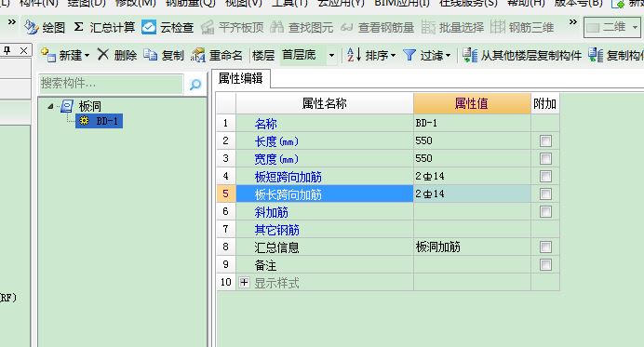Image resolution: width=644 pixels, height=347 pixels.
Task: Open the 在线服务(S) menu
Action: [468, 4]
